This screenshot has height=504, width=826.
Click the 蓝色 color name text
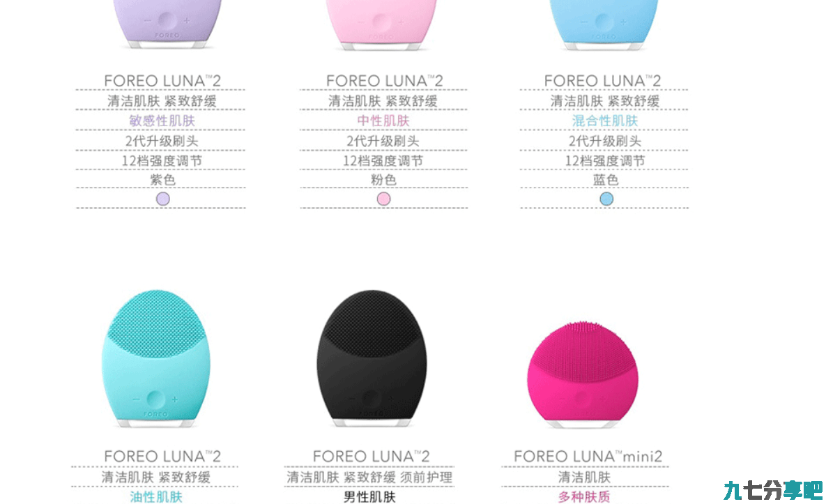606,180
